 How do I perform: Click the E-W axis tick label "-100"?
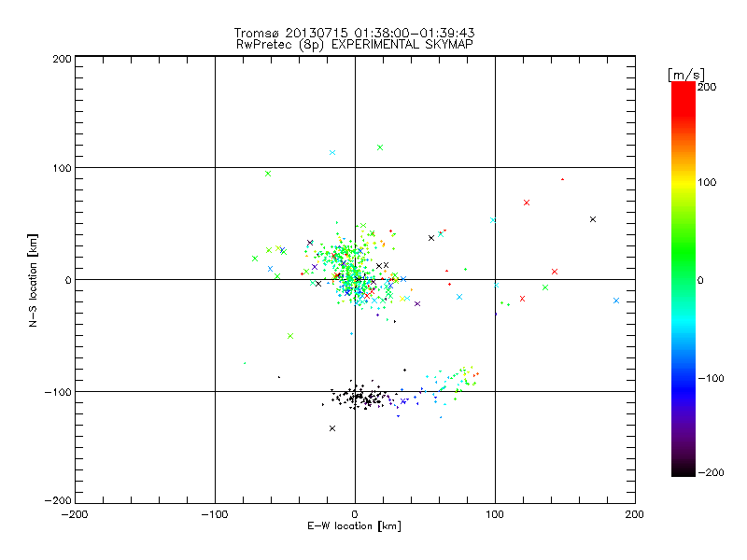(215, 514)
